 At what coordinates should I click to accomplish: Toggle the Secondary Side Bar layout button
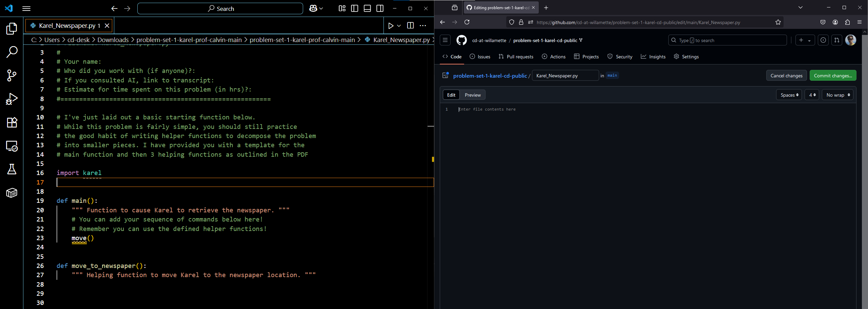[380, 8]
